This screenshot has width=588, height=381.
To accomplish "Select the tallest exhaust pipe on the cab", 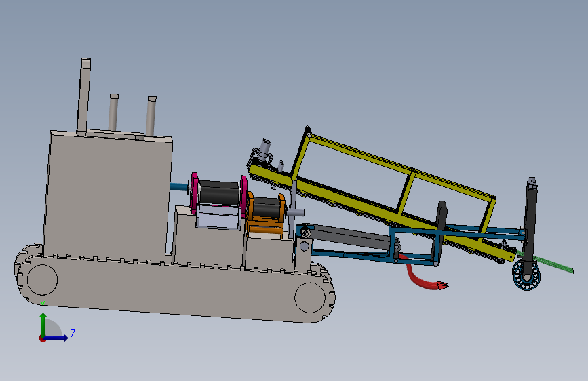I will point(84,96).
